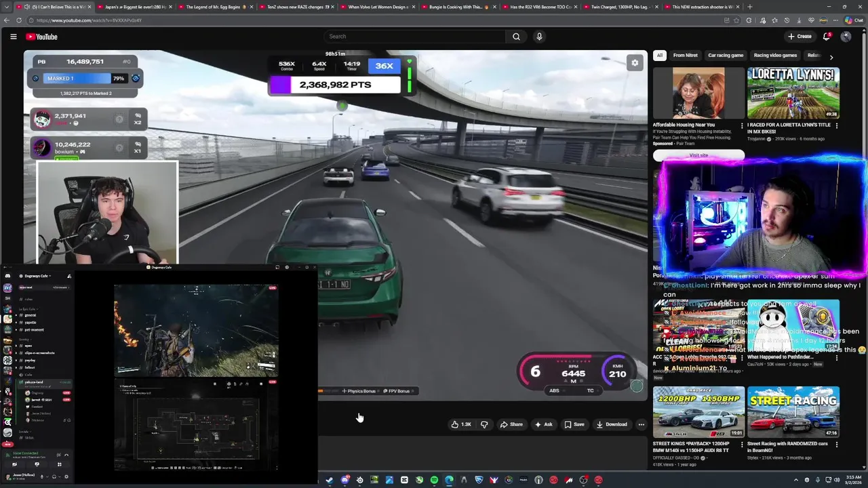The image size is (868, 488).
Task: Deafen headphones in Discord user panel
Action: 54,476
